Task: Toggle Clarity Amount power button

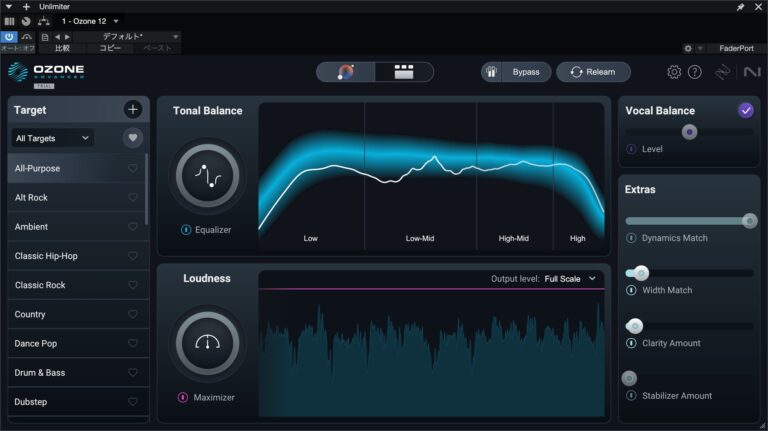Action: pos(631,343)
